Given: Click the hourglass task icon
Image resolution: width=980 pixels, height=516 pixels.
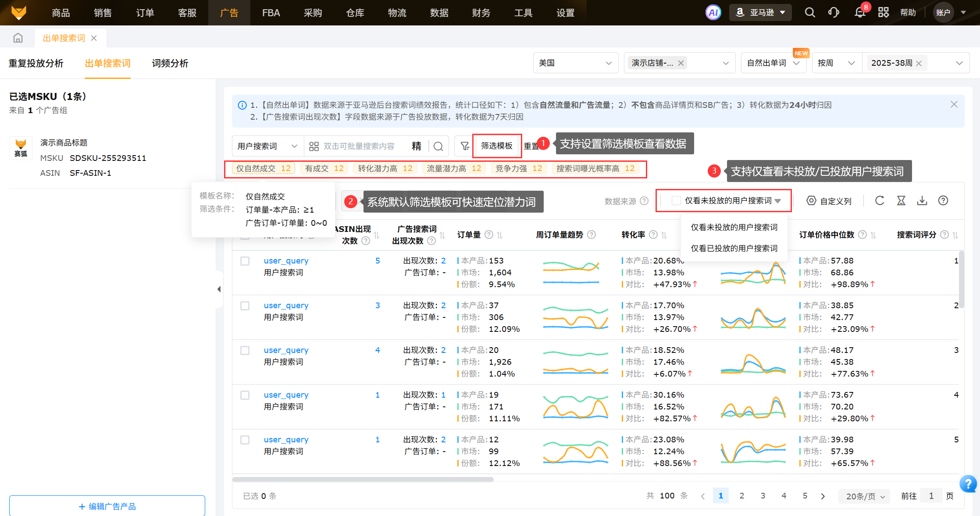Looking at the screenshot, I should [x=901, y=201].
